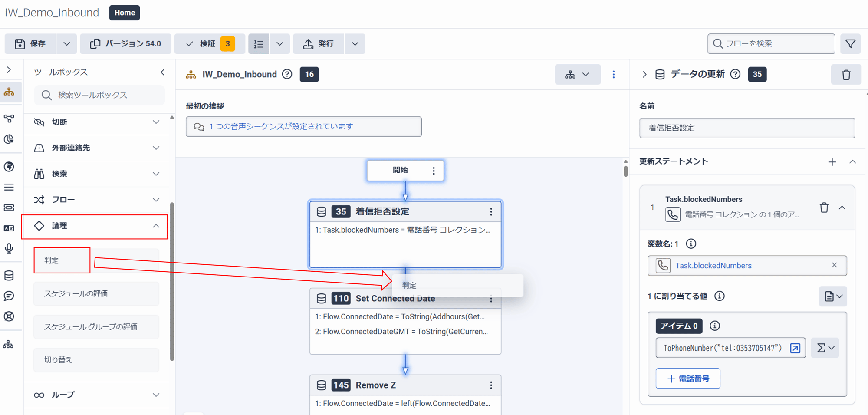
Task: Click the Version 54.0 button
Action: 125,44
